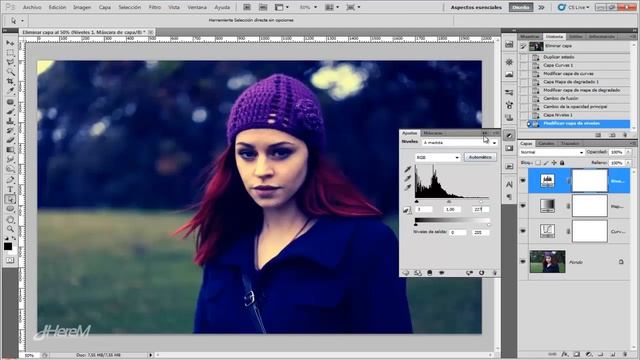Viewport: 640px width, 360px height.
Task: Open the Filtro menu
Action: (x=155, y=7)
